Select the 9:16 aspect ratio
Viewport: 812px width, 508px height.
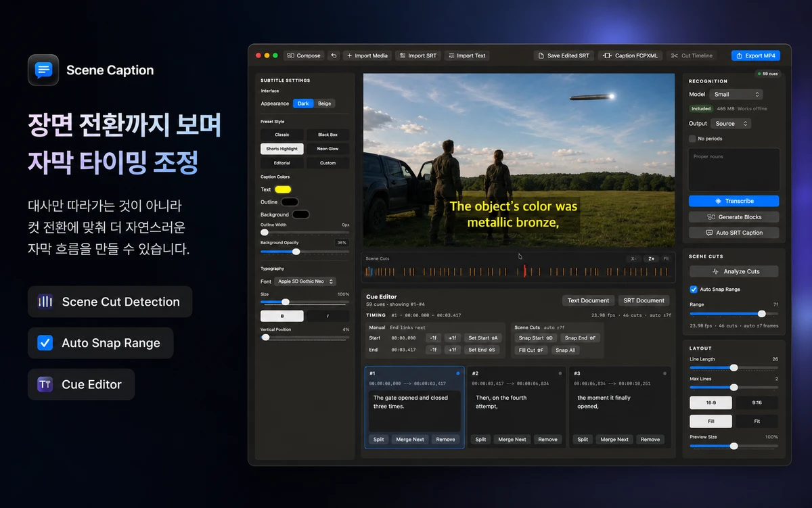pyautogui.click(x=757, y=402)
